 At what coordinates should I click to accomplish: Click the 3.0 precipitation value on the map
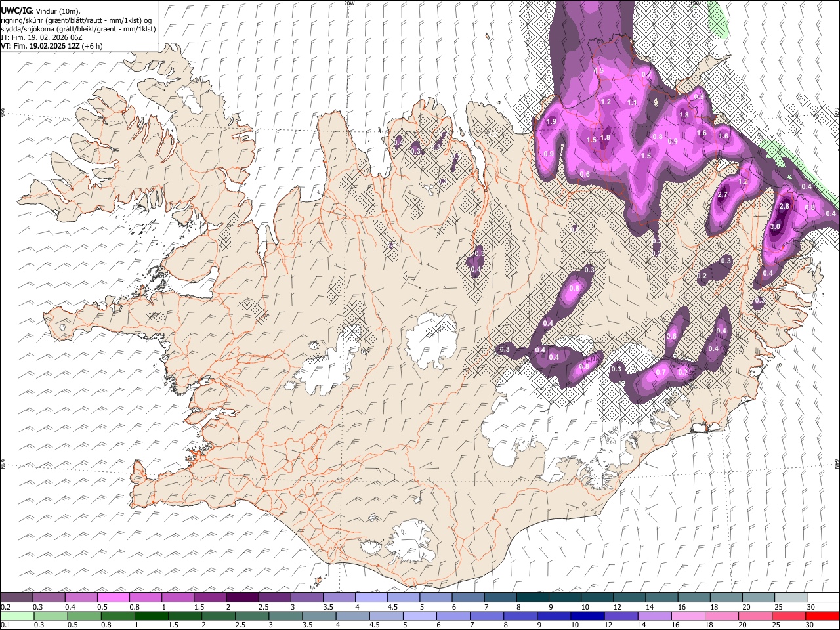point(775,226)
